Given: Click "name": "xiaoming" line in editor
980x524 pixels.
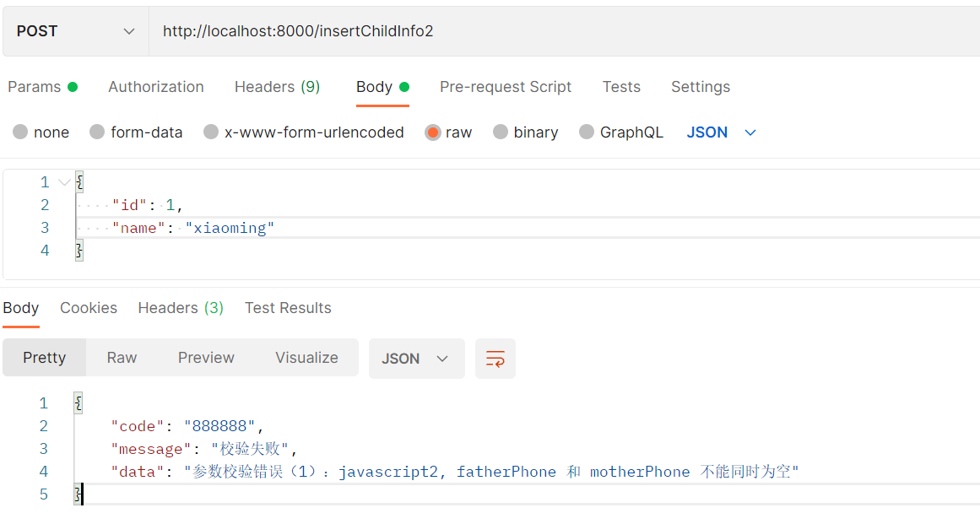Looking at the screenshot, I should [192, 228].
